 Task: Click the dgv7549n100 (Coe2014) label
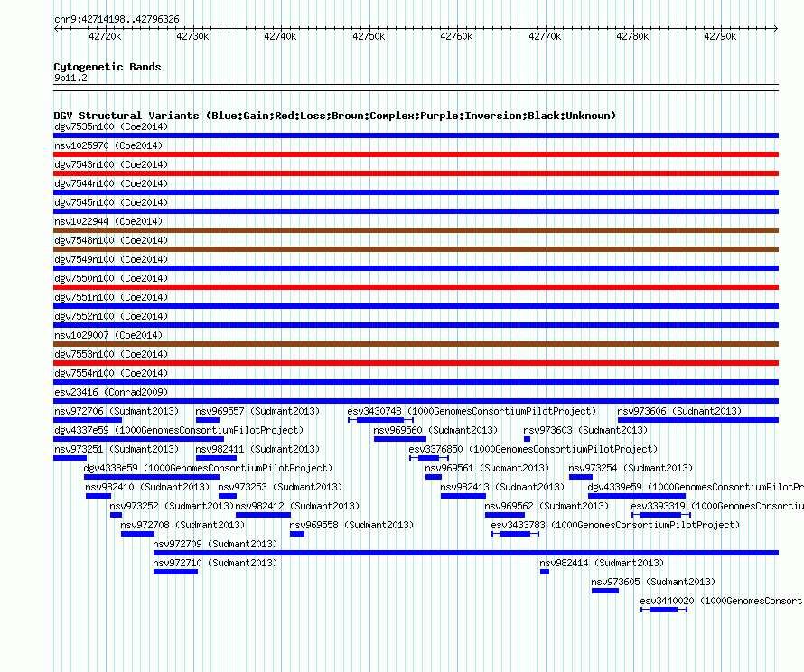point(111,259)
